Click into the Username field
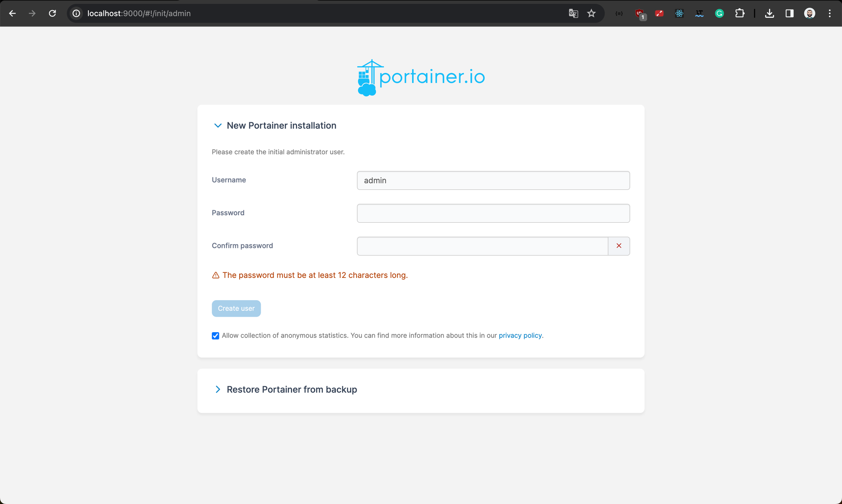 pyautogui.click(x=493, y=181)
